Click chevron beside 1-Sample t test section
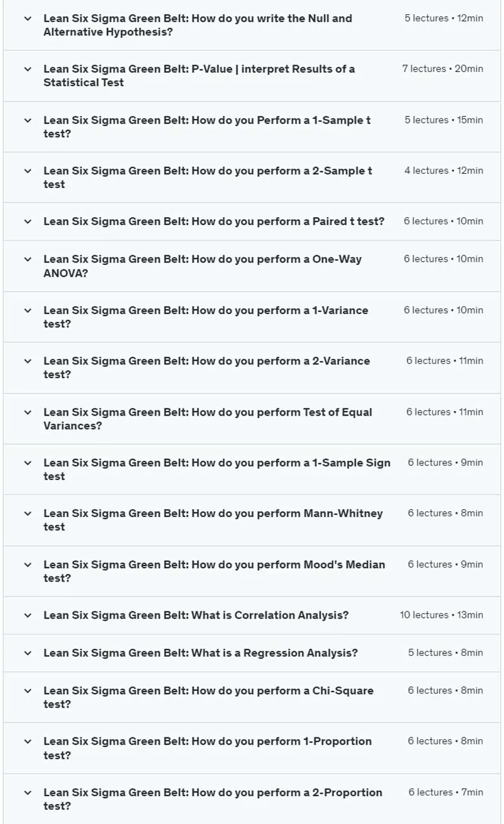Image resolution: width=504 pixels, height=824 pixels. [x=27, y=120]
